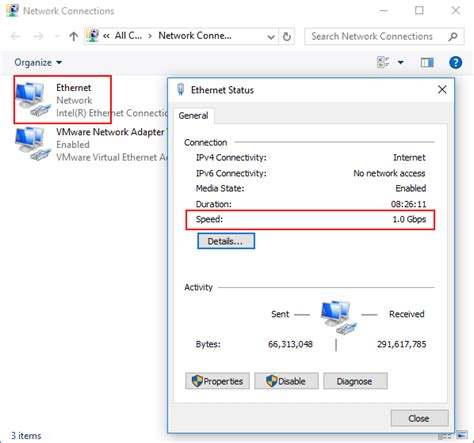The height and width of the screenshot is (443, 474).
Task: Click the received bytes value 291,617,785
Action: [x=401, y=344]
